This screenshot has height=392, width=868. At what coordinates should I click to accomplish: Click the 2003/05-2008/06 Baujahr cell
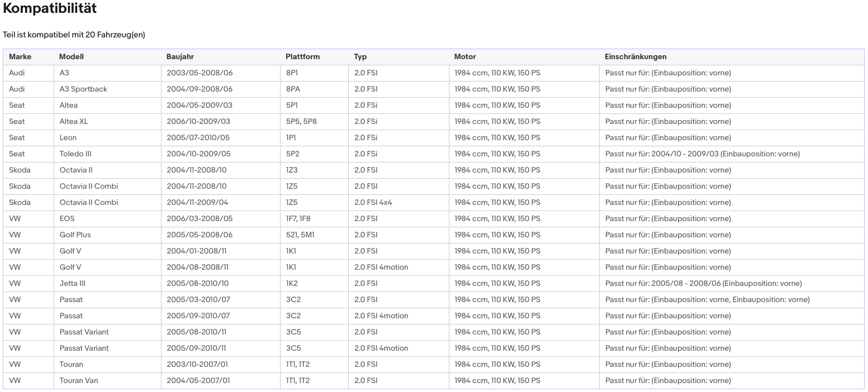coord(200,73)
